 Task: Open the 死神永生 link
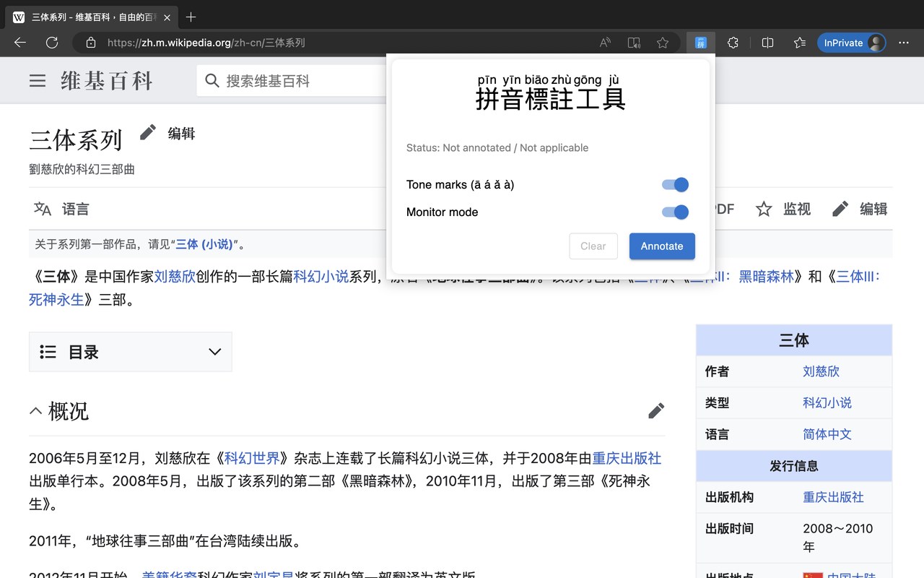[56, 299]
